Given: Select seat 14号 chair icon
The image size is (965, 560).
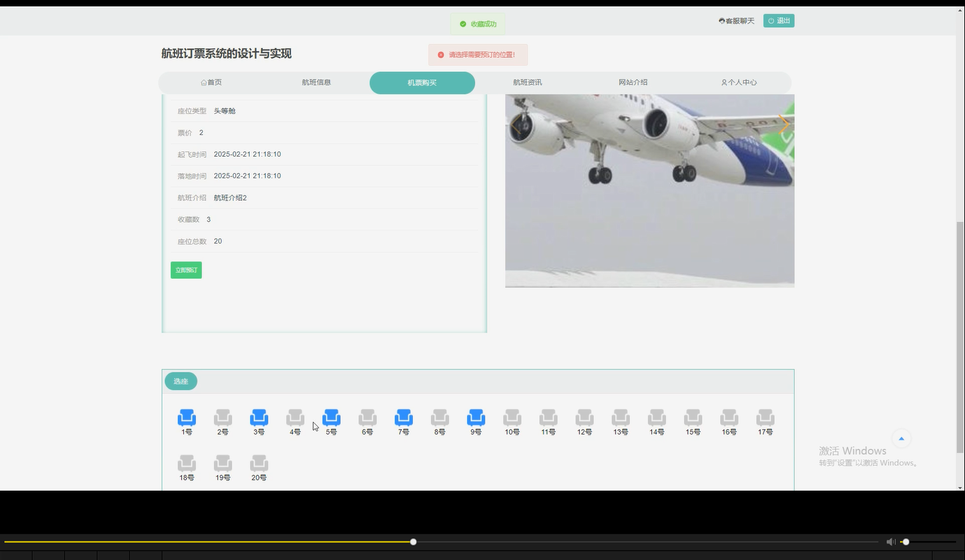Looking at the screenshot, I should [x=656, y=417].
